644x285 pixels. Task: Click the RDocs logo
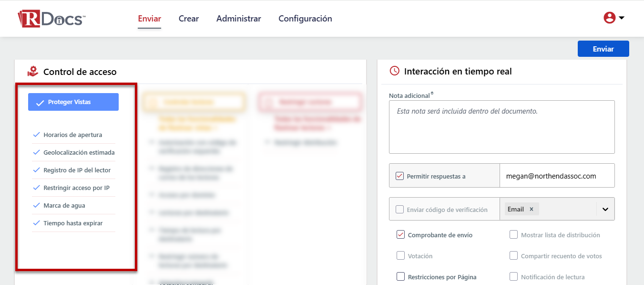tap(51, 19)
